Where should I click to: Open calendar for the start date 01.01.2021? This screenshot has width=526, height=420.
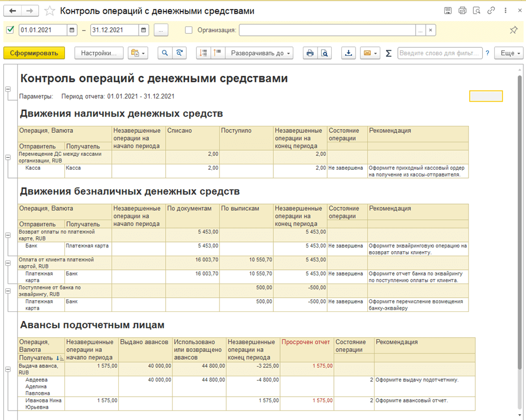click(x=72, y=31)
